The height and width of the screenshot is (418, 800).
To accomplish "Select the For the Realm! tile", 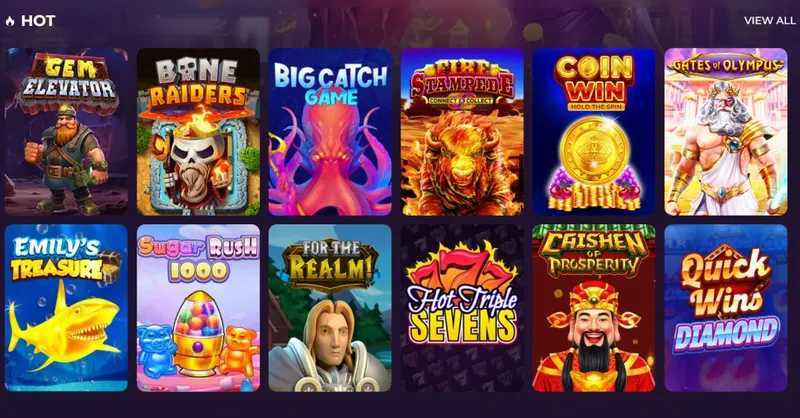I will tap(330, 308).
